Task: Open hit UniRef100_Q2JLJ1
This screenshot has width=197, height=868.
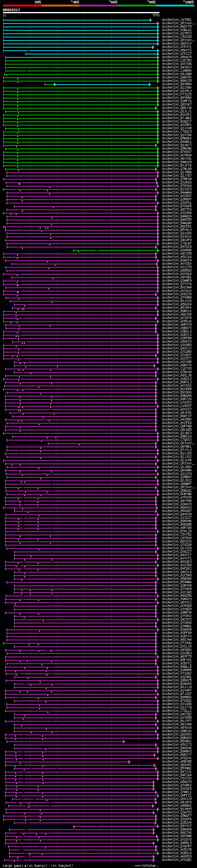Action: 177,111
